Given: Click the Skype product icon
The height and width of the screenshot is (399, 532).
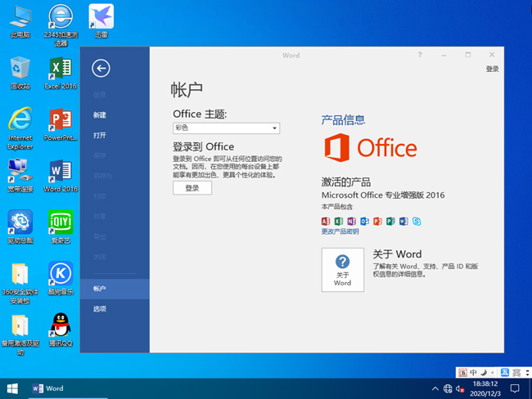Looking at the screenshot, I should (417, 222).
